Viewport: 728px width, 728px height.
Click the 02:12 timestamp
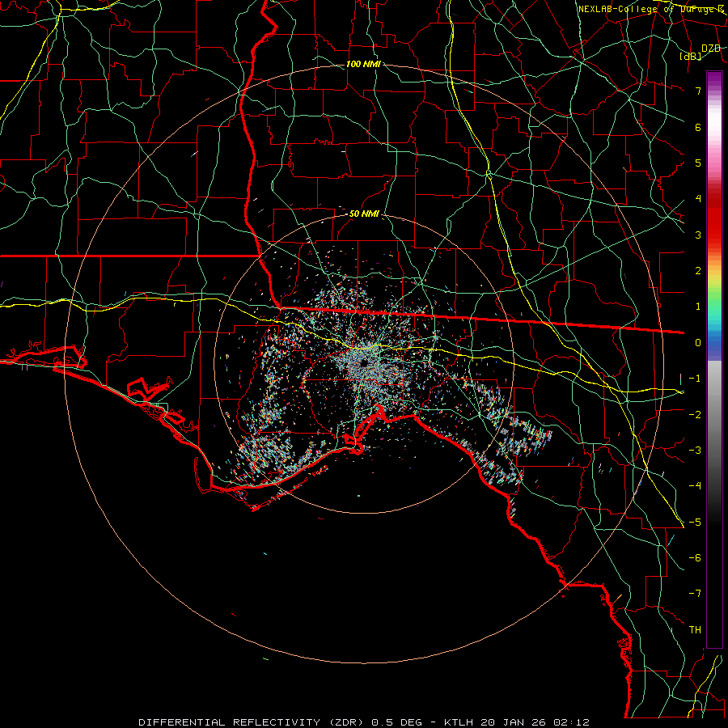(x=570, y=722)
